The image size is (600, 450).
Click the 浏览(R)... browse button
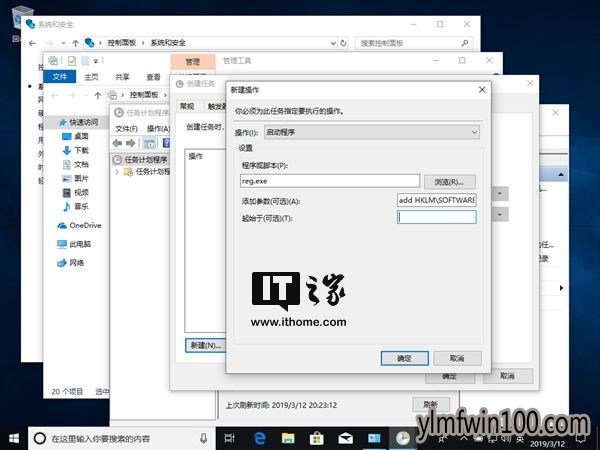[450, 181]
